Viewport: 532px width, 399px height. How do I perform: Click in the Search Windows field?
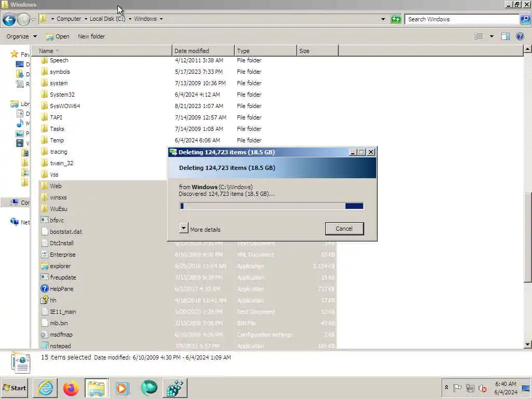click(462, 19)
